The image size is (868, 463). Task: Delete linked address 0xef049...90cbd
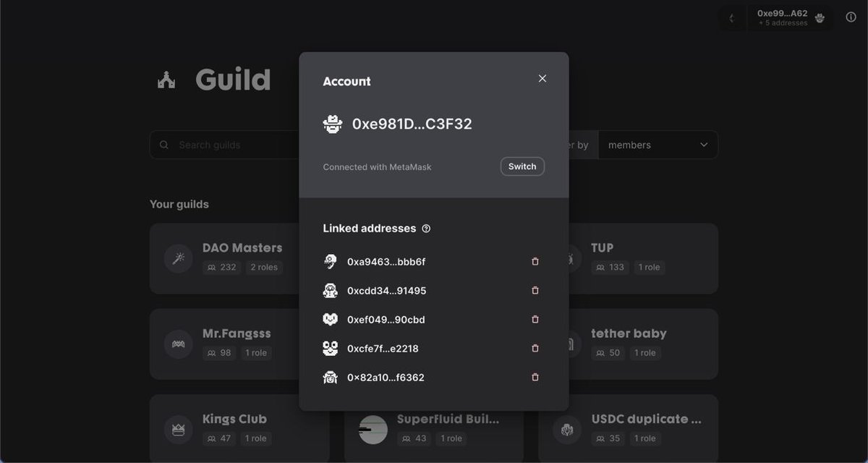pos(535,319)
